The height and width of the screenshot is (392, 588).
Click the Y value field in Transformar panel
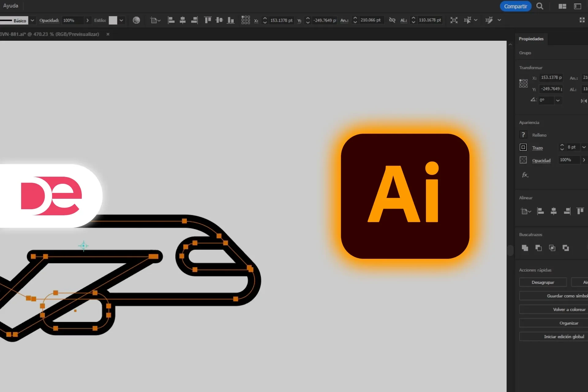551,89
